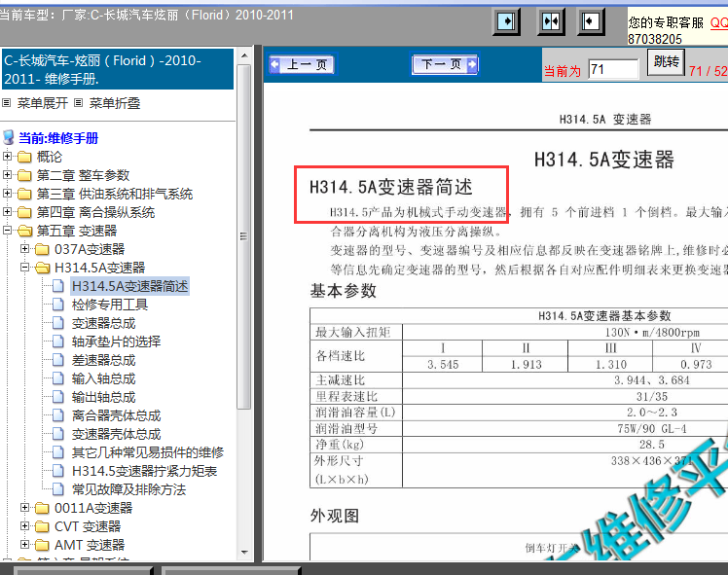The image size is (728, 575).
Task: Click page icon beside 轴承垫片的选择
Action: coord(58,342)
